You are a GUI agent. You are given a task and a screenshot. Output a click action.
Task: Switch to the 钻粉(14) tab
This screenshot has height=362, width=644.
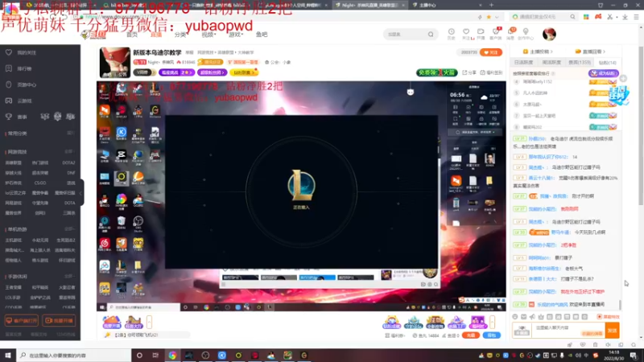(x=608, y=63)
